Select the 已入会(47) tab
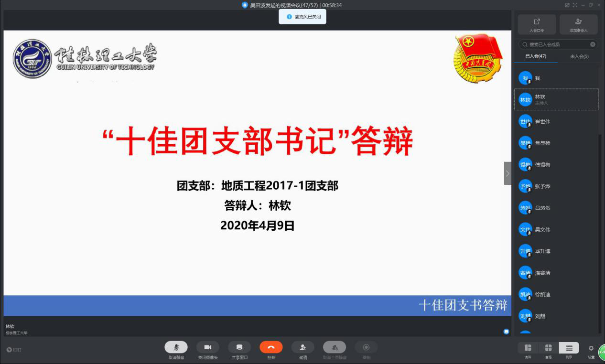Viewport: 605px width, 364px height. (x=536, y=56)
